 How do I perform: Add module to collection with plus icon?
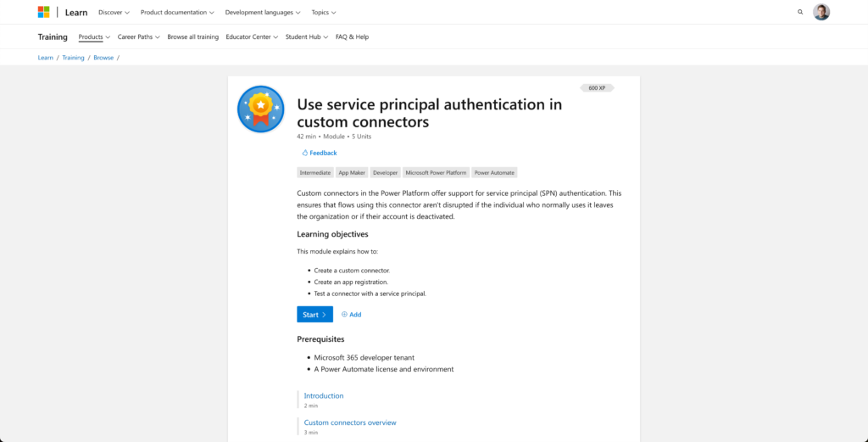[351, 315]
